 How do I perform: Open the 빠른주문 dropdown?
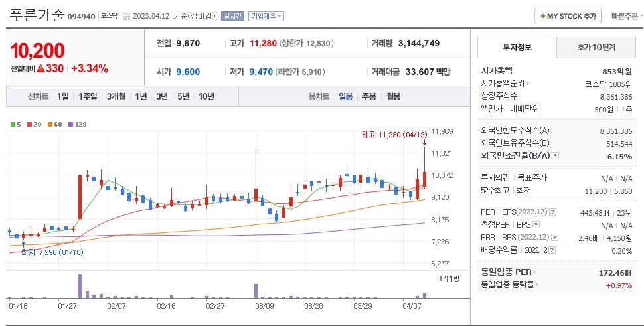coord(627,16)
